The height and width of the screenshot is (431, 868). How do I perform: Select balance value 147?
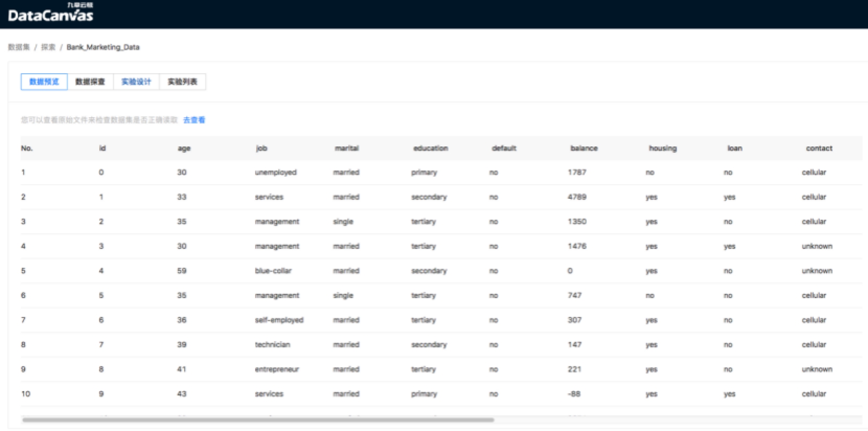(575, 345)
